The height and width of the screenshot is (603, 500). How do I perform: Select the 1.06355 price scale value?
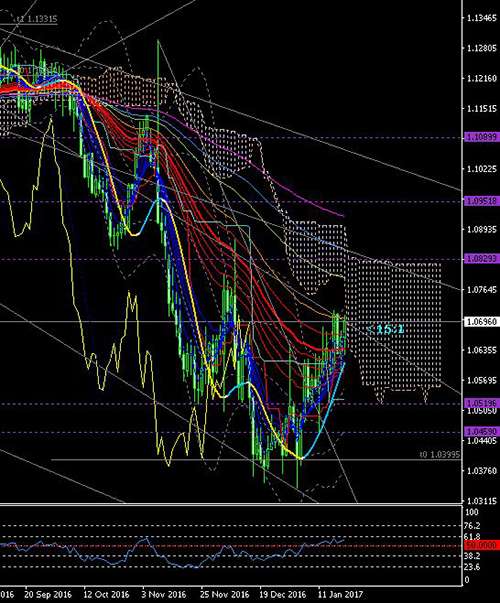tap(482, 350)
